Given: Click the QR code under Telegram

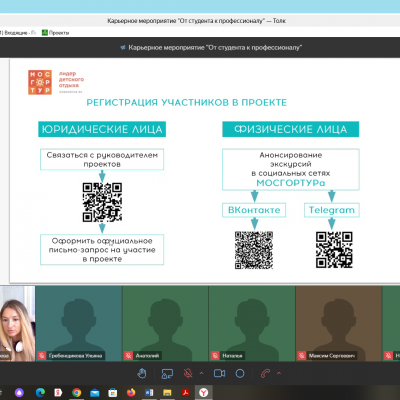Looking at the screenshot, I should tap(334, 250).
